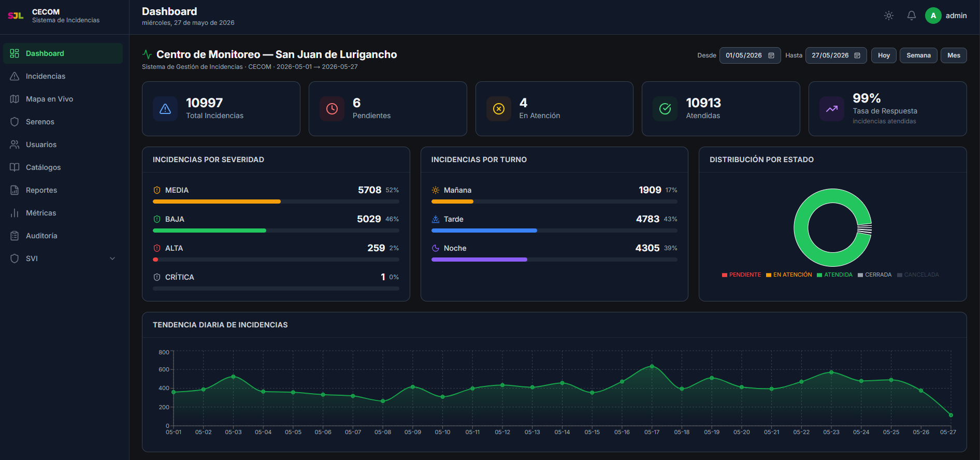Go to the Dashboard menu item
Viewport: 980px width, 460px height.
[x=63, y=53]
